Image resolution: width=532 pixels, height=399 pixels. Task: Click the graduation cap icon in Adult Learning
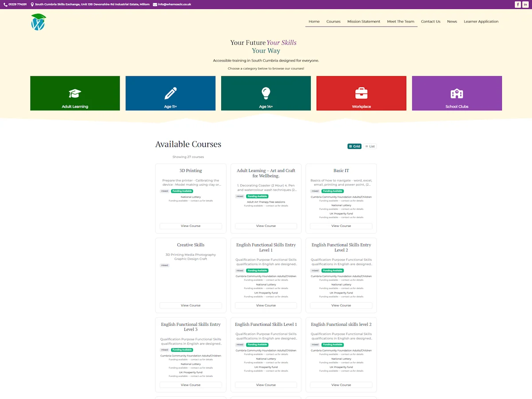pos(75,94)
